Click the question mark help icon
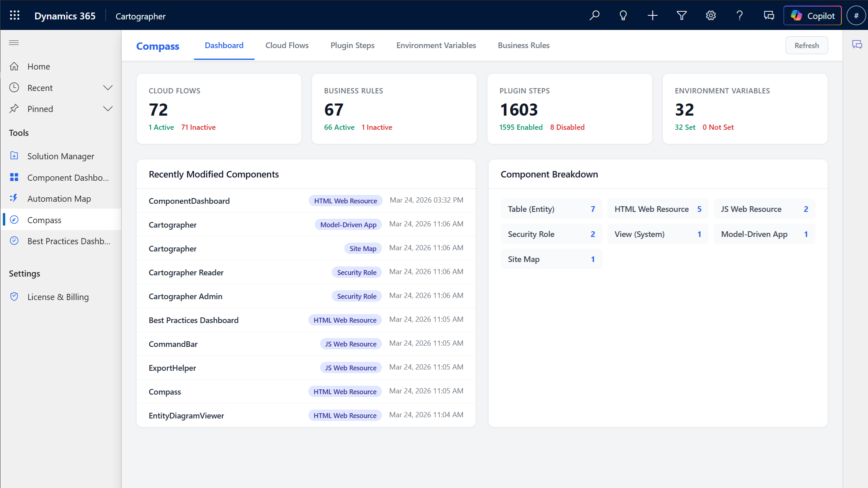 [739, 15]
